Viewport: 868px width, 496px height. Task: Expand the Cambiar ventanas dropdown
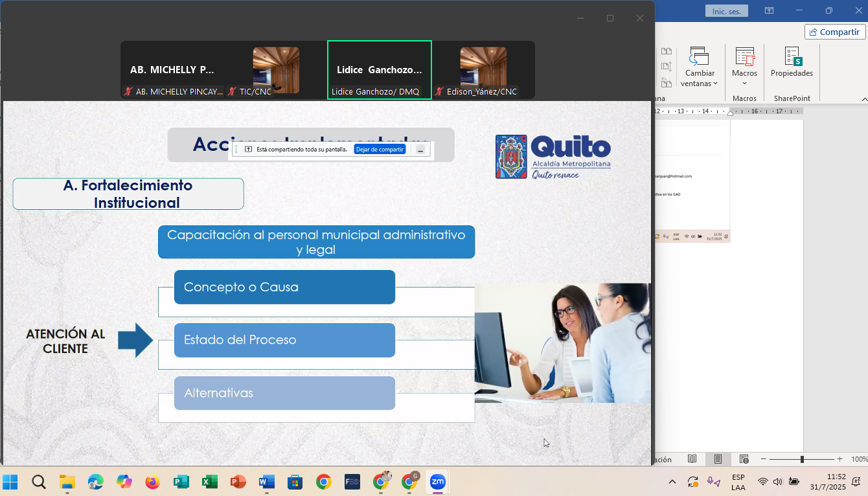click(699, 78)
